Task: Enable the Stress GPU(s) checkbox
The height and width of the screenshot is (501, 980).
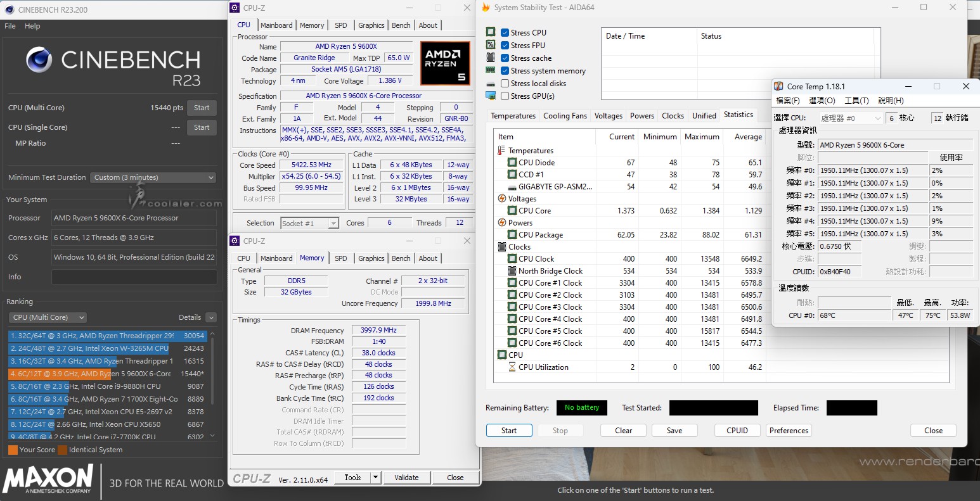Action: pyautogui.click(x=505, y=96)
